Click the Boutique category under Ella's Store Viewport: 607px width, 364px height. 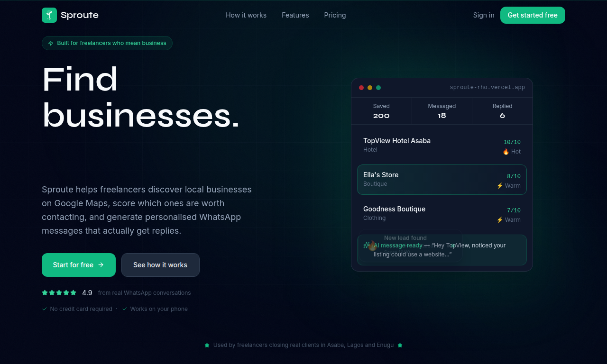[375, 184]
